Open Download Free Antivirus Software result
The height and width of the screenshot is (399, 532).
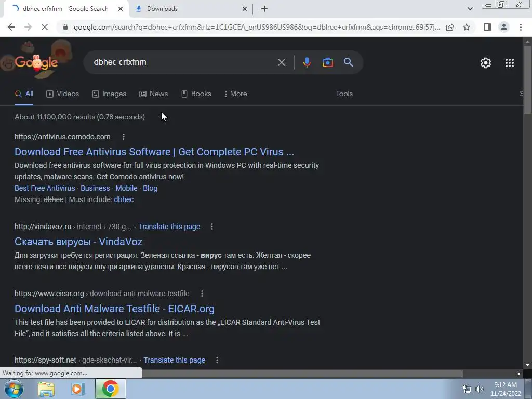(x=154, y=152)
